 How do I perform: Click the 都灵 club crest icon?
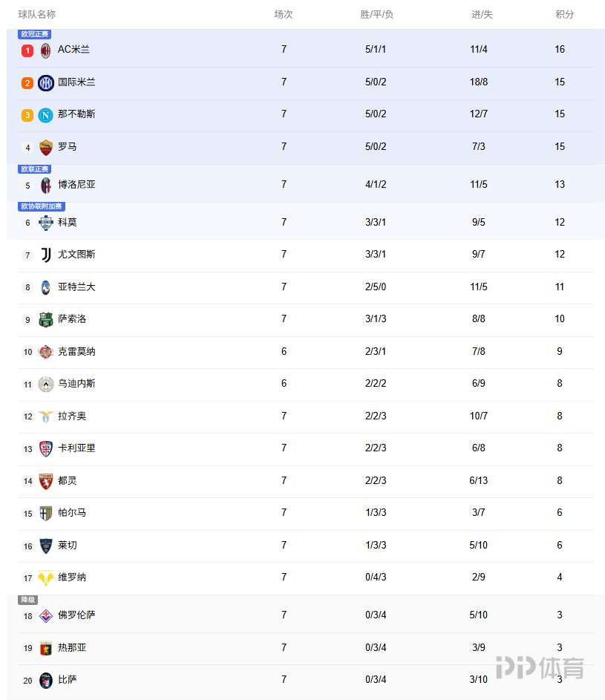click(x=46, y=481)
